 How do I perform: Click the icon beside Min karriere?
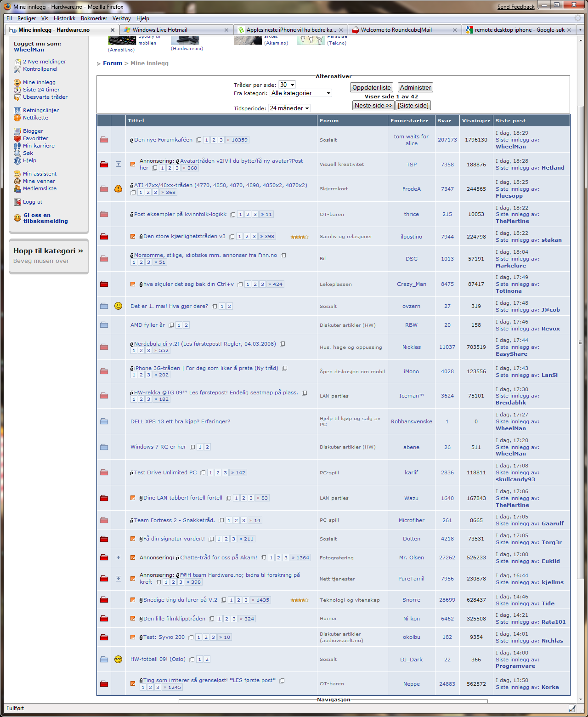pyautogui.click(x=17, y=146)
